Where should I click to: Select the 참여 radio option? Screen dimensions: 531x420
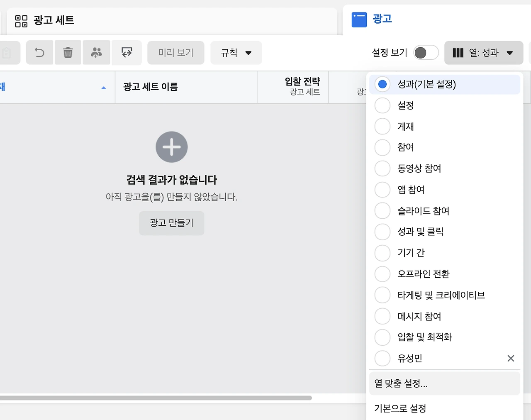(x=382, y=147)
